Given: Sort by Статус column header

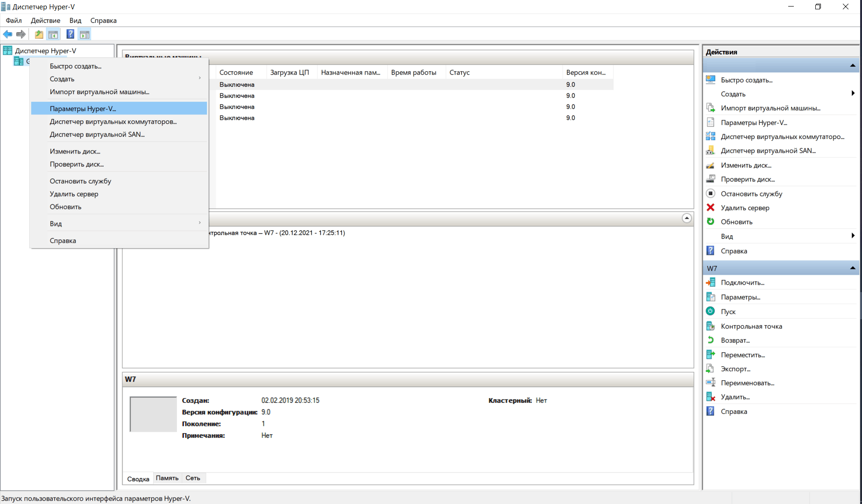Looking at the screenshot, I should click(x=504, y=72).
